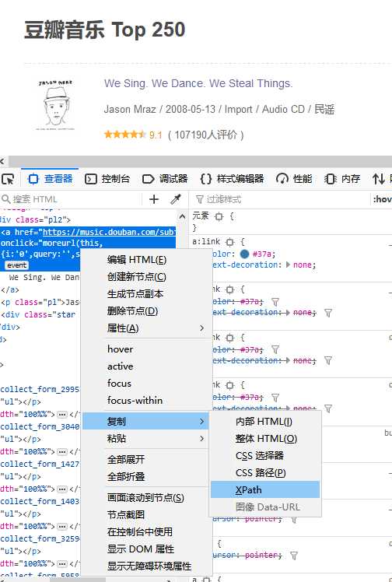Open the music.douban.com href link
Image resolution: width=392 pixels, height=582 pixels.
[x=109, y=232]
